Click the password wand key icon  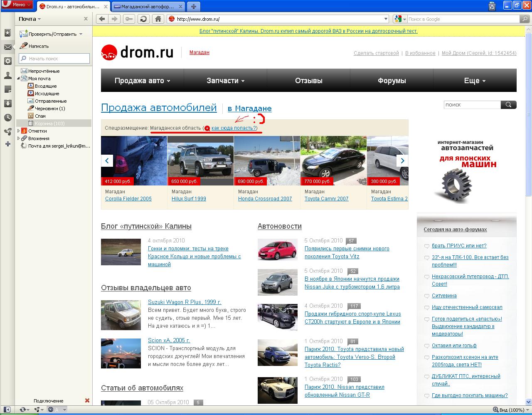[129, 19]
